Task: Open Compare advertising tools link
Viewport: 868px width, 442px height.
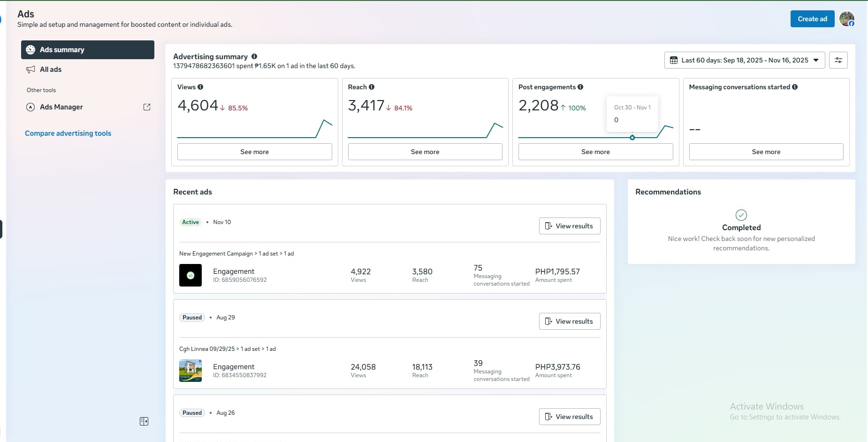Action: pyautogui.click(x=68, y=133)
